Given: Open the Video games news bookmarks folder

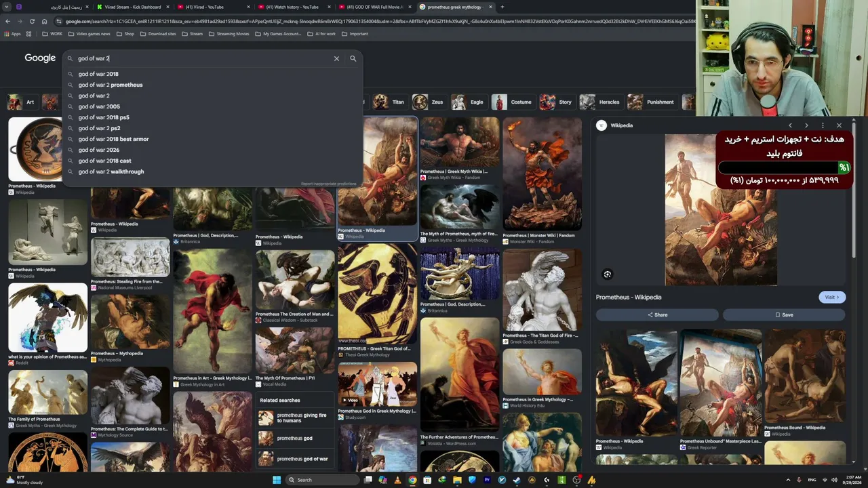Looking at the screenshot, I should coord(89,34).
